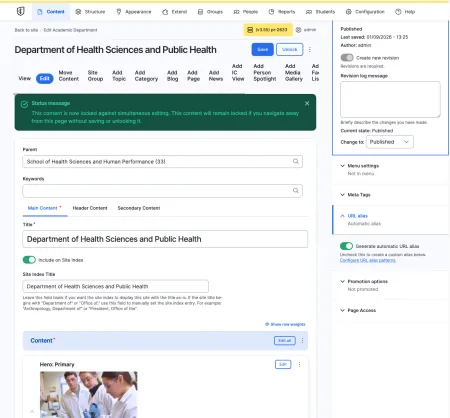This screenshot has height=418, width=450.
Task: Open more actions menu beside Unlock
Action: coord(310,49)
